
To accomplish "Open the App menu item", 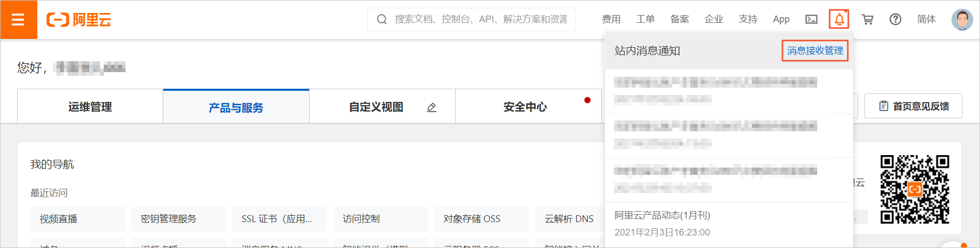I will 781,19.
